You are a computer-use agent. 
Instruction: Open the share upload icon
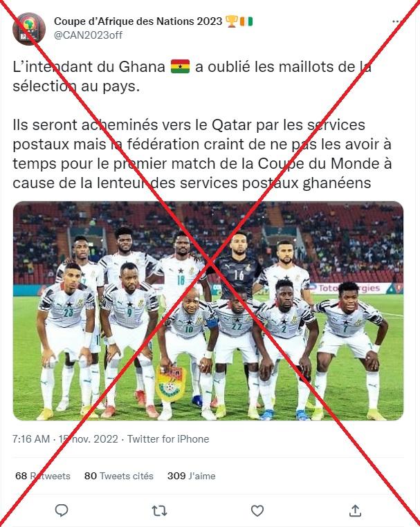tap(355, 510)
